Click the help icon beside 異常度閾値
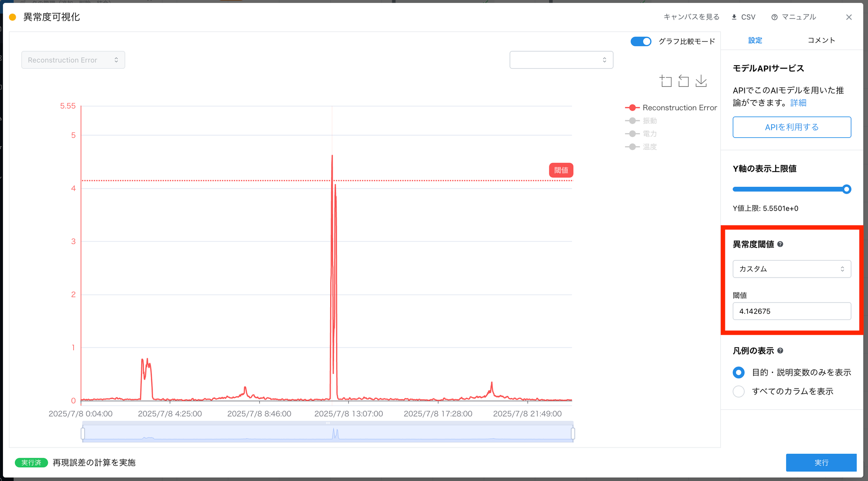The image size is (868, 481). click(780, 244)
